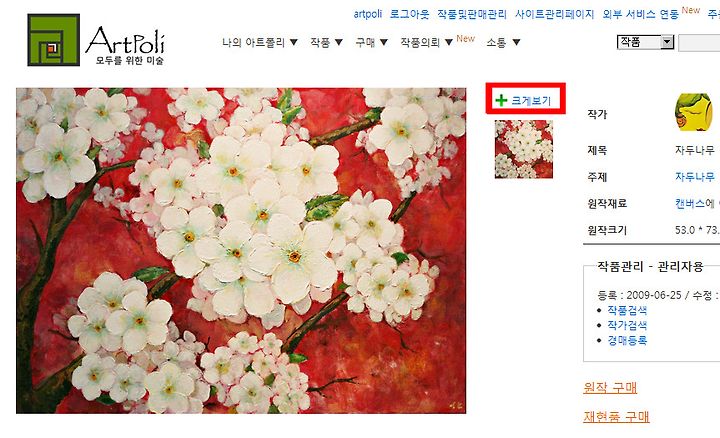Click the large plum blossom painting
720x438 pixels.
[x=241, y=251]
